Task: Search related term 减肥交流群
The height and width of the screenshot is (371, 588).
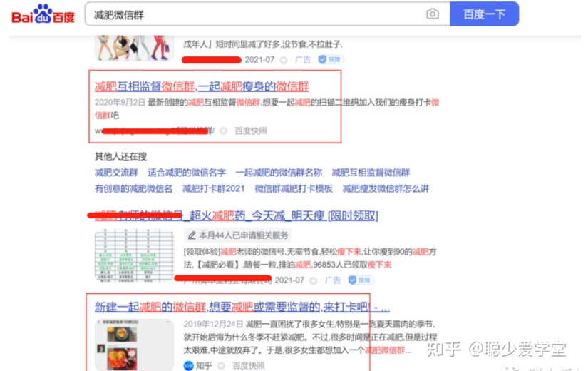Action: point(116,173)
